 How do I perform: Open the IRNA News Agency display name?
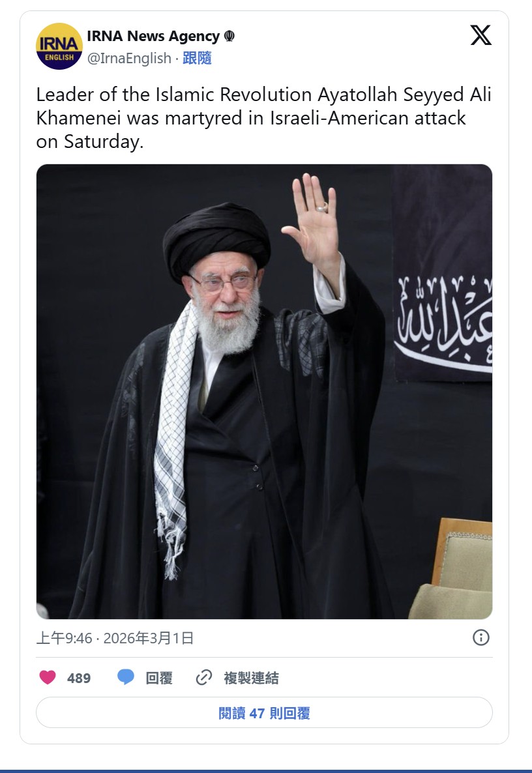pyautogui.click(x=153, y=36)
